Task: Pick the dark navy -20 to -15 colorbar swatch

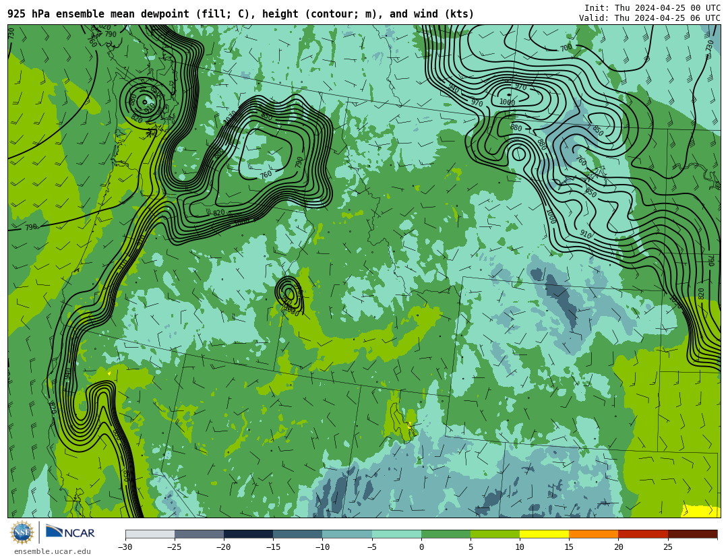Action: (x=248, y=534)
